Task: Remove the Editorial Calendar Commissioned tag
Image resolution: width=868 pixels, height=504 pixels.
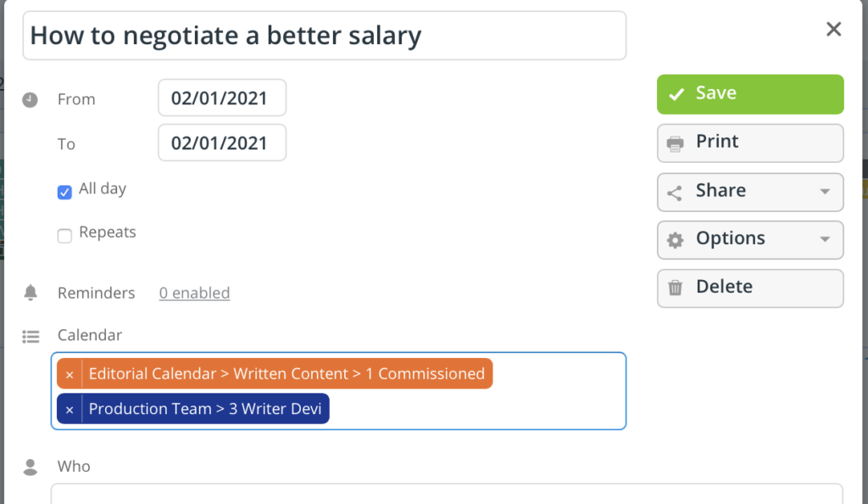Action: pos(69,373)
